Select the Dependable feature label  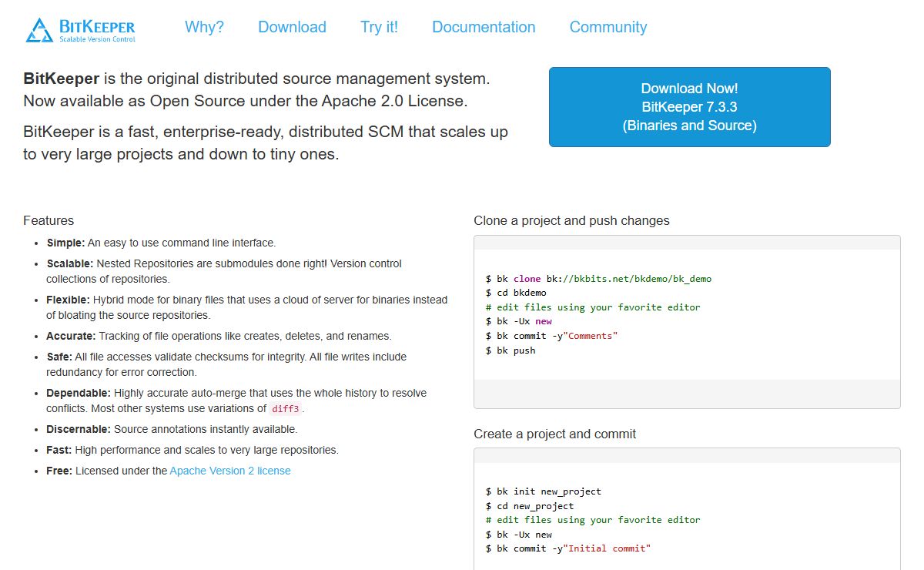tap(79, 393)
